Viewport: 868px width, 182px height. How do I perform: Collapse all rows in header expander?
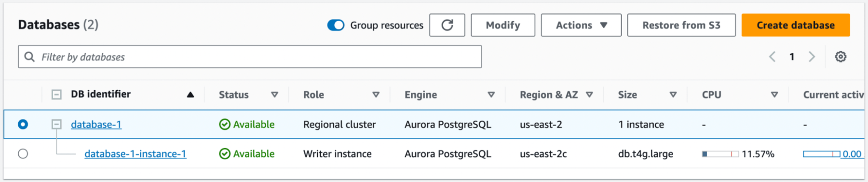click(56, 95)
